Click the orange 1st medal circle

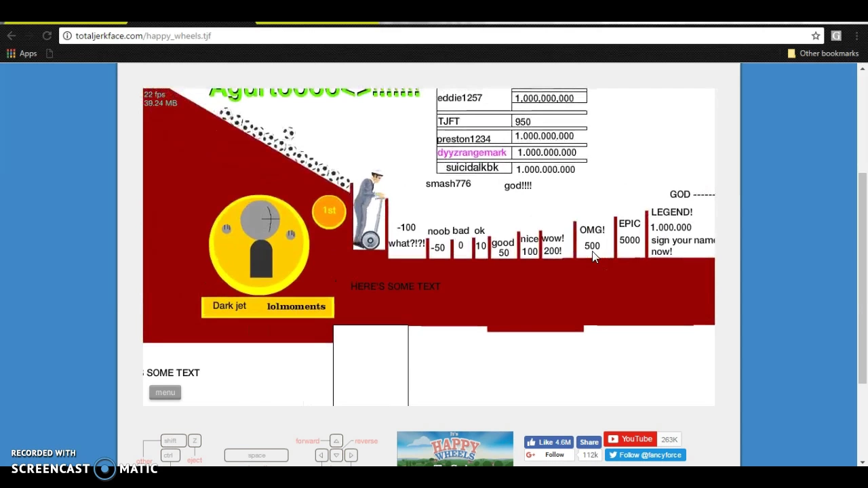(x=329, y=211)
